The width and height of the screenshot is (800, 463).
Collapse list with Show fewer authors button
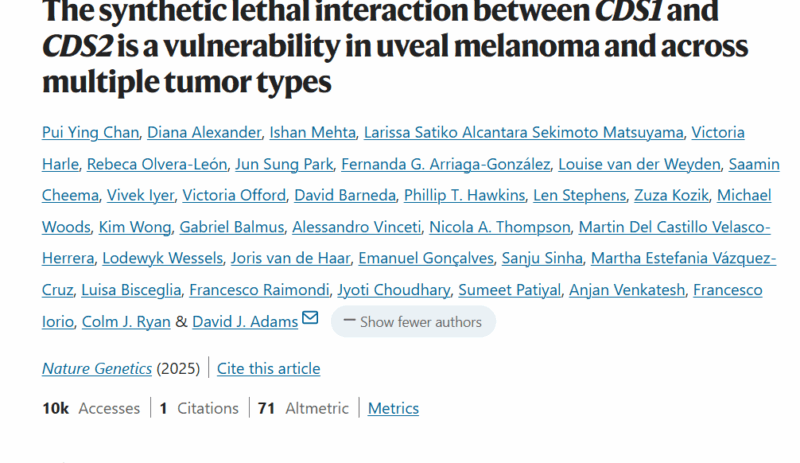click(413, 322)
